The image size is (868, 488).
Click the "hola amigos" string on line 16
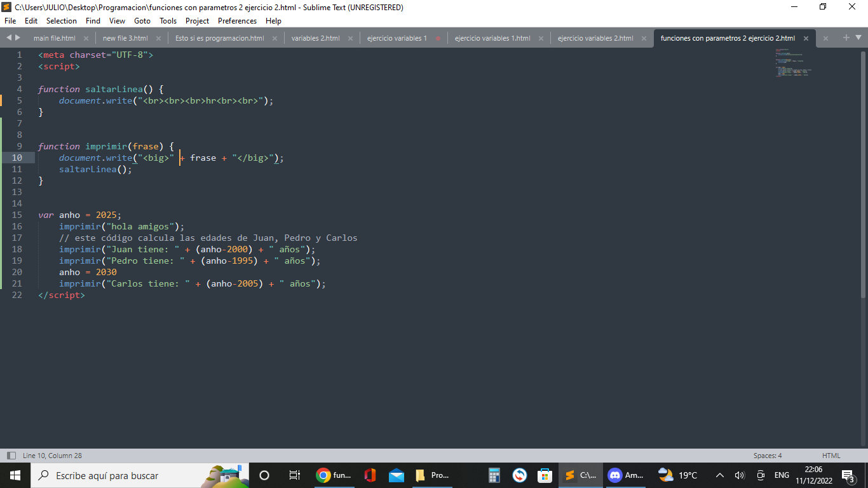pyautogui.click(x=140, y=226)
